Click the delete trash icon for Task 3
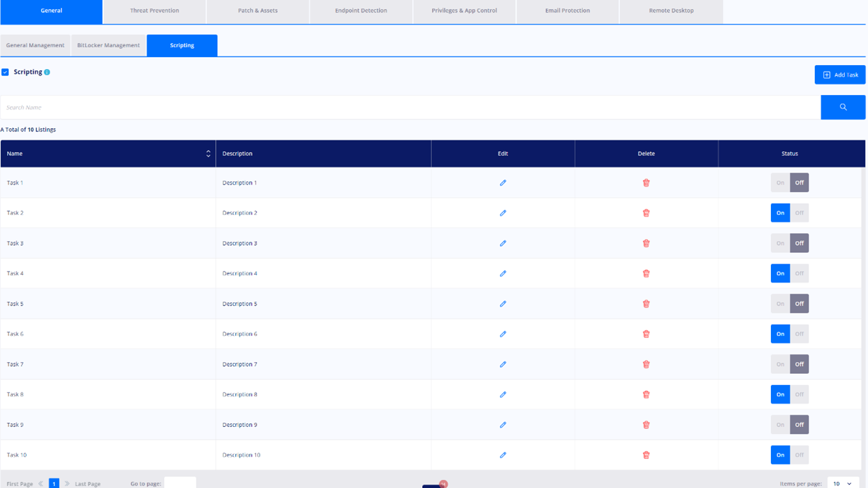The image size is (868, 488). point(646,243)
